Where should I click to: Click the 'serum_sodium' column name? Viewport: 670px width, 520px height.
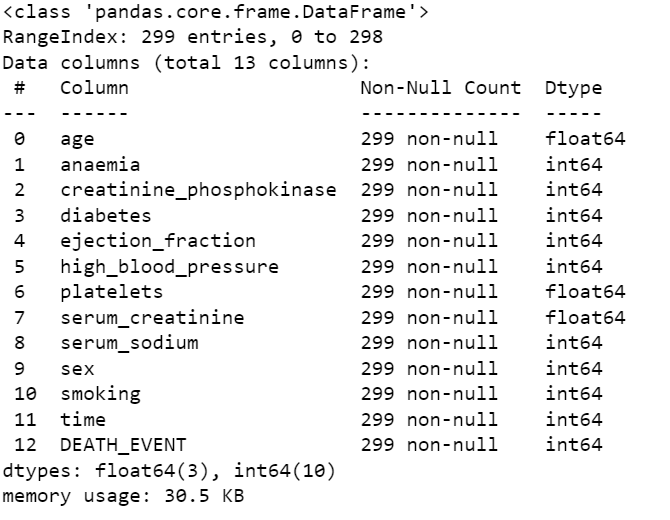129,343
